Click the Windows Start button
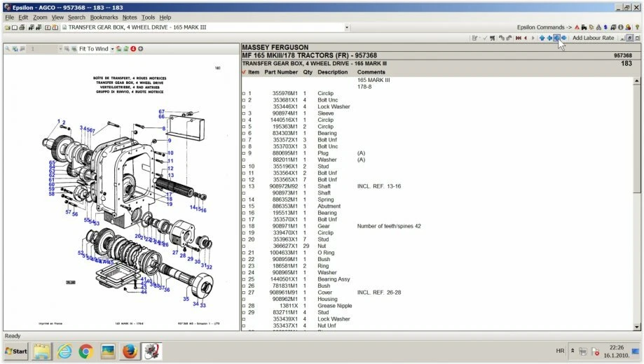 click(x=16, y=351)
